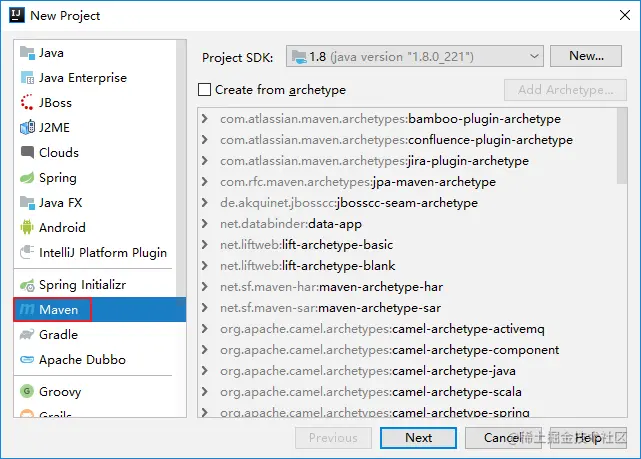
Task: Select jbosscc-seam-archetype row text
Action: click(349, 202)
